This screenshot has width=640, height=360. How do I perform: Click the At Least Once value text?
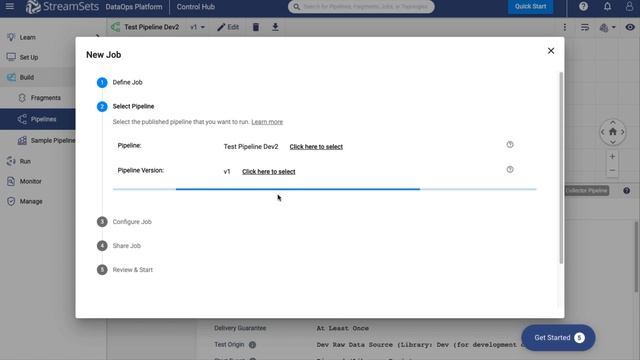click(342, 328)
